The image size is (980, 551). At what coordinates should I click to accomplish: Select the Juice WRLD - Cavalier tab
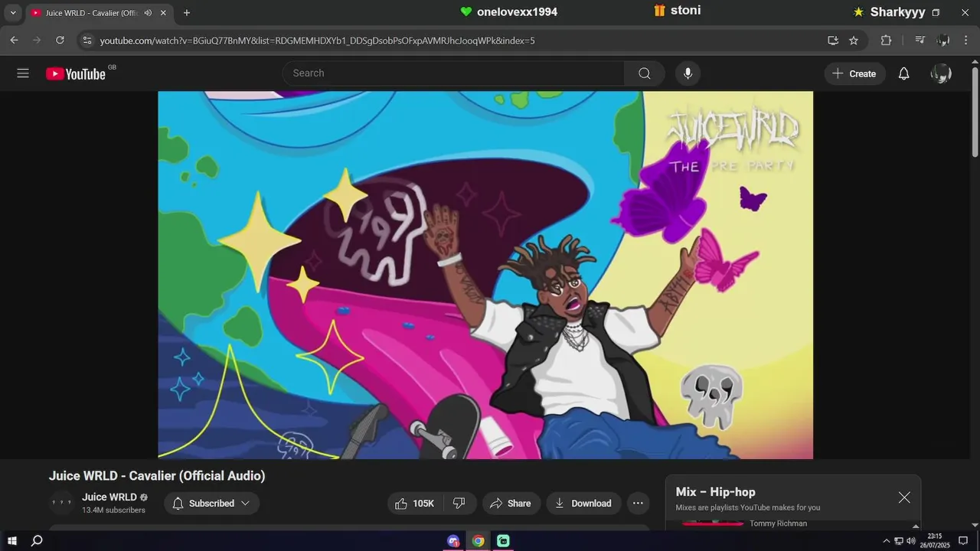click(100, 13)
